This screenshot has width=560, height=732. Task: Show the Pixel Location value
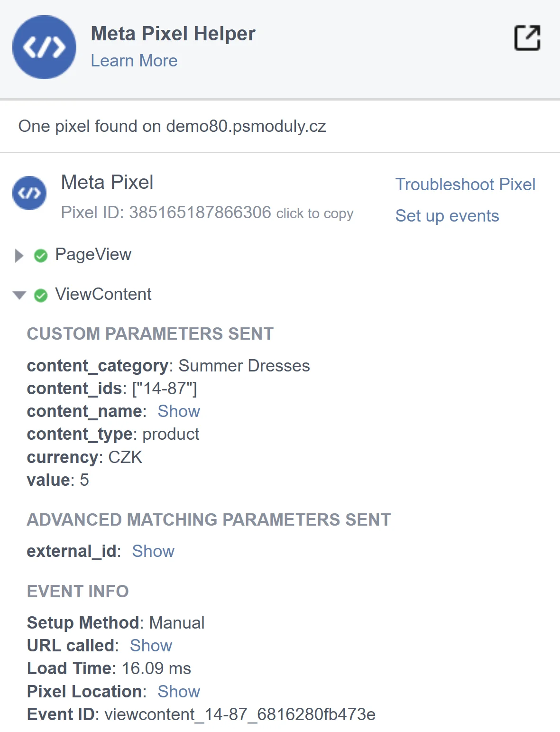(x=179, y=692)
